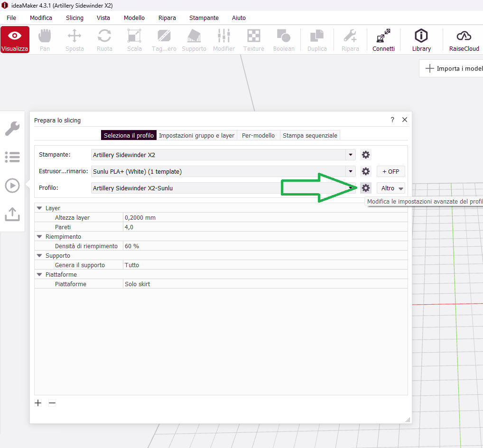
Task: Change Genera il supporto value Tutto
Action: click(265, 265)
